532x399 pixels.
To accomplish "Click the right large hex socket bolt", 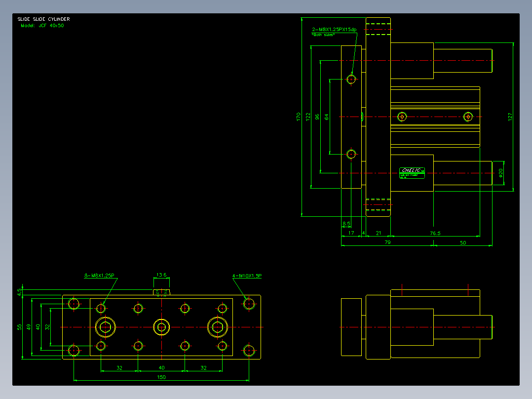I will click(218, 327).
